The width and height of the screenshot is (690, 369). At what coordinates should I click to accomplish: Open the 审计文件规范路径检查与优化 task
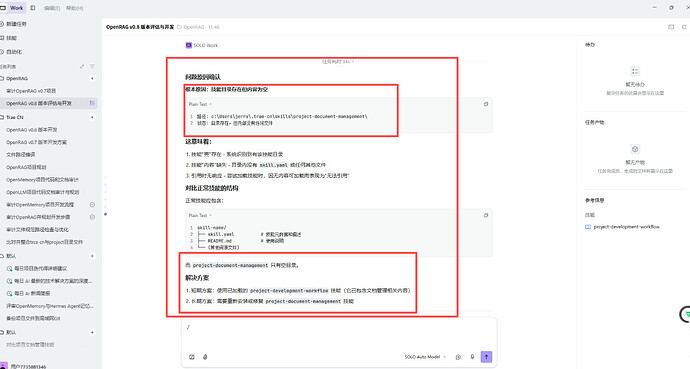pos(37,230)
